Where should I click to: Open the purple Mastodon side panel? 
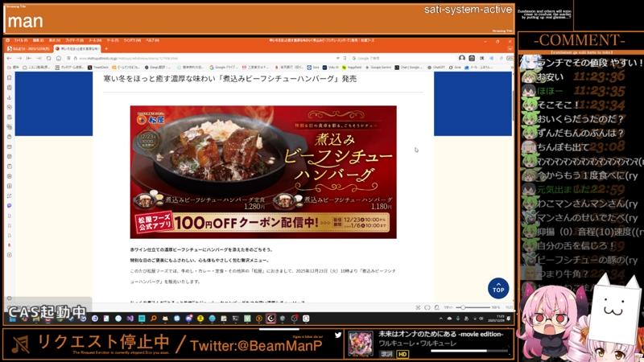(x=9, y=206)
